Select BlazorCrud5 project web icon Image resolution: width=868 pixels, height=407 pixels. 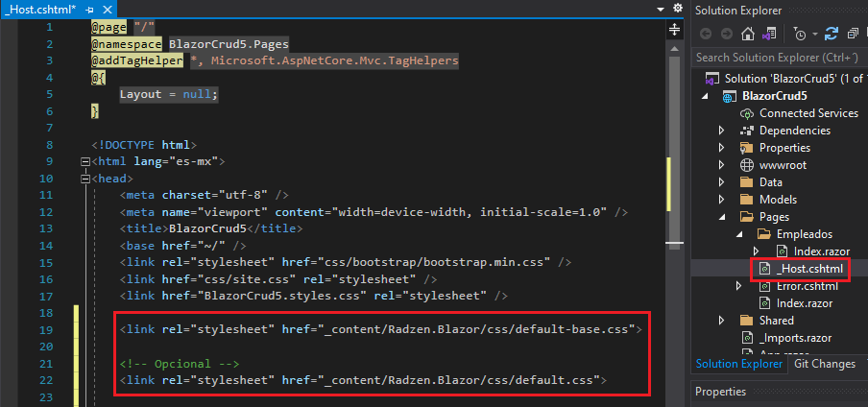730,96
